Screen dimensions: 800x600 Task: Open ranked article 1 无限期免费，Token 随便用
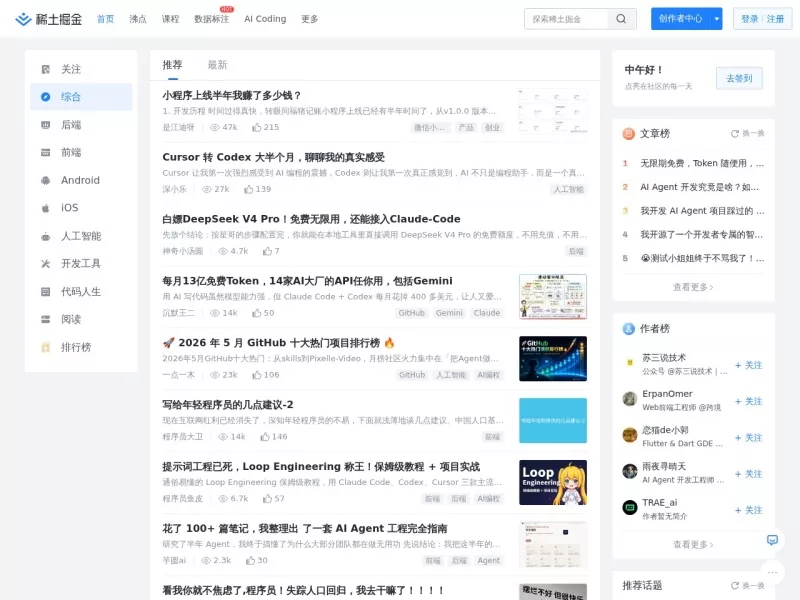tap(702, 163)
